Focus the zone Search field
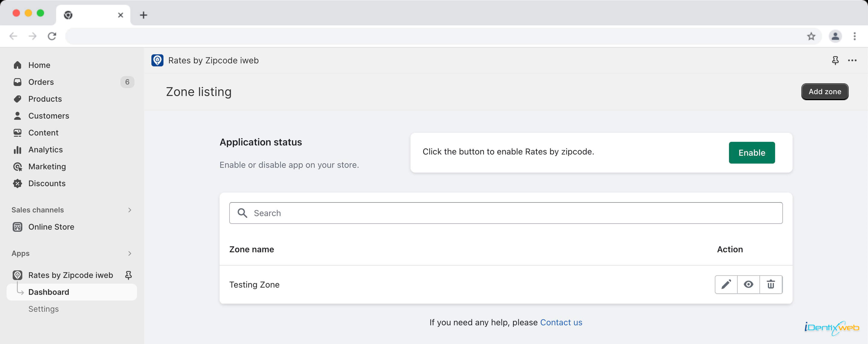This screenshot has height=344, width=868. pos(506,213)
